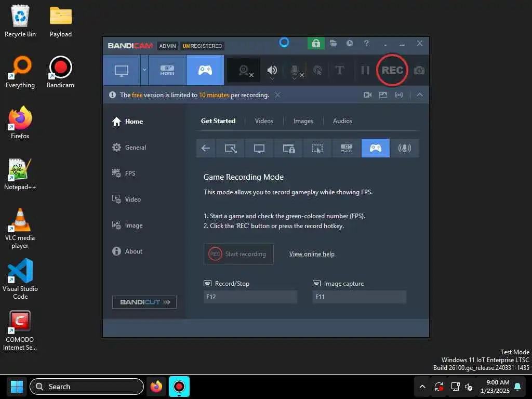This screenshot has height=399, width=532.
Task: Click Bandicam icon in taskbar
Action: 179,387
